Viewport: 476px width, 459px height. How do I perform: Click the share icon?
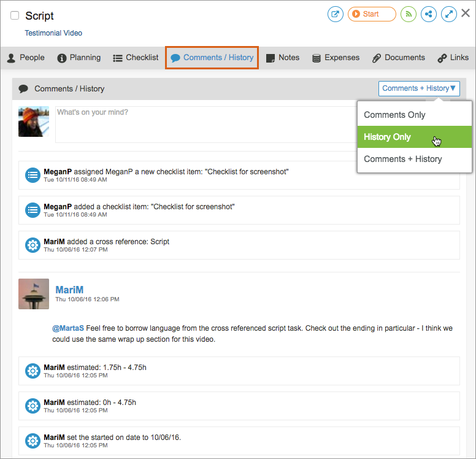pyautogui.click(x=429, y=14)
